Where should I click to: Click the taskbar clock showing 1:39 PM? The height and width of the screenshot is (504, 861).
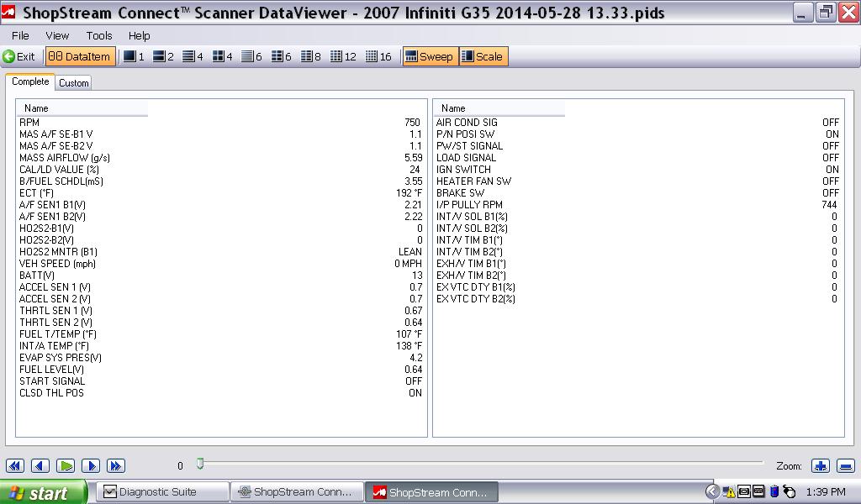tap(826, 492)
